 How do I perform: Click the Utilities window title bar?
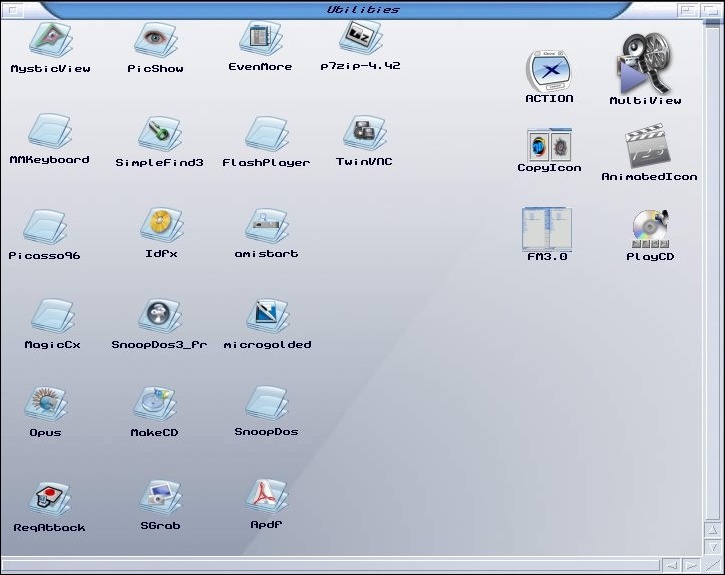point(363,9)
